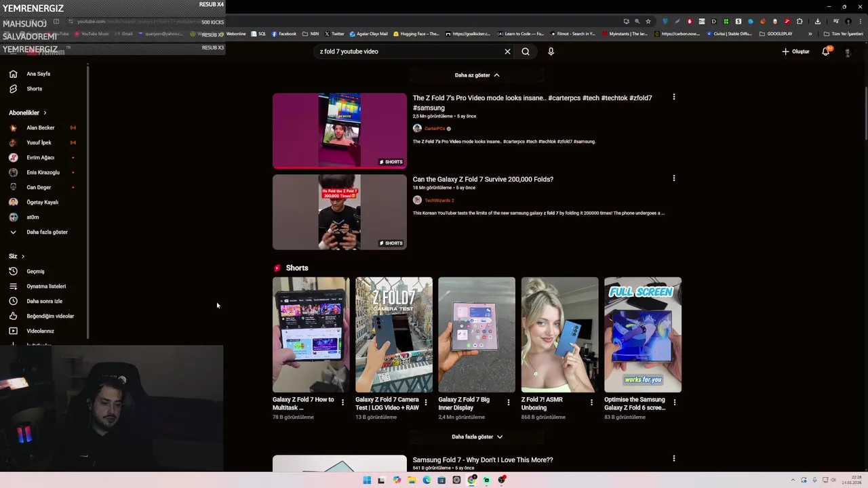Open thumbnail of 200,000 Folds video
Image resolution: width=868 pixels, height=488 pixels.
(x=340, y=212)
